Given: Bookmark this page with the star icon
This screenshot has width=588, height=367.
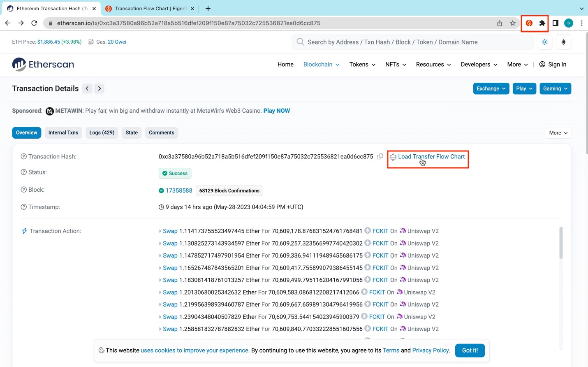Looking at the screenshot, I should coord(513,23).
